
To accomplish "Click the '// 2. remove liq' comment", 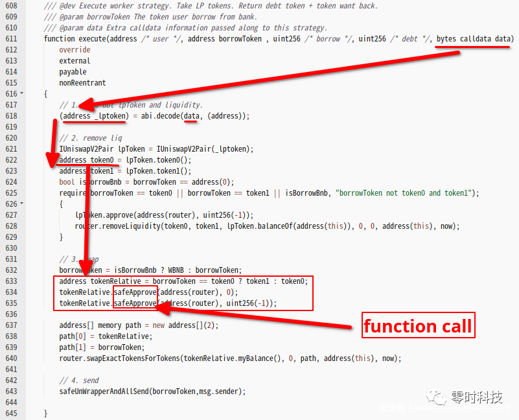I will click(91, 138).
